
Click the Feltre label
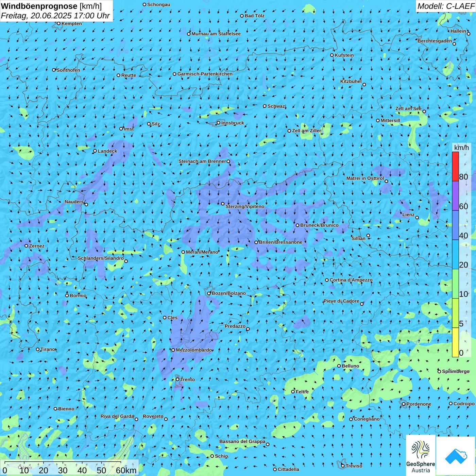click(x=302, y=392)
